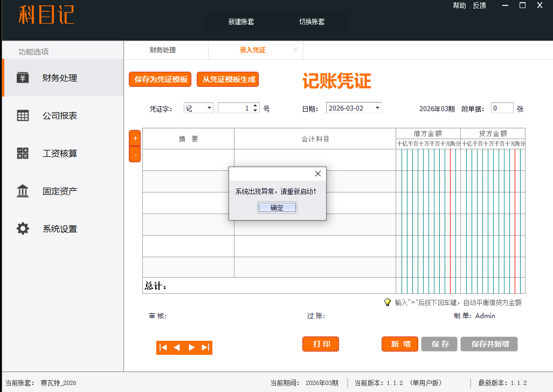The height and width of the screenshot is (392, 553).
Task: Go to next voucher arrow
Action: point(191,348)
